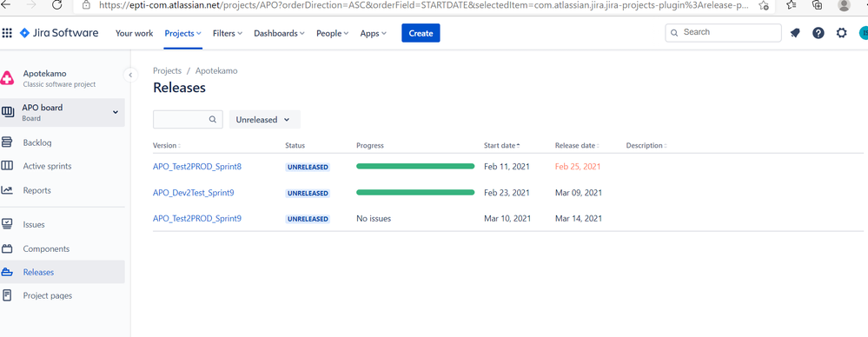The image size is (868, 337).
Task: Click the Reports chart icon
Action: [7, 190]
